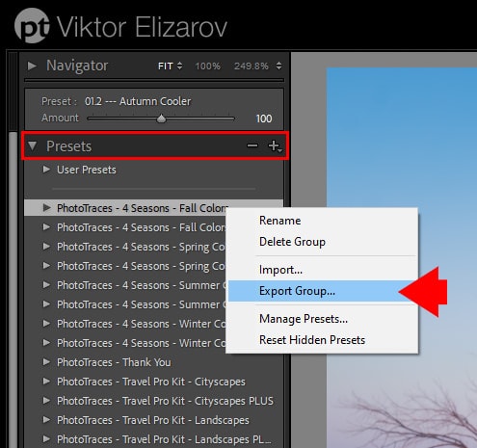This screenshot has width=477, height=448.
Task: Expand the User Presets group
Action: [x=46, y=170]
